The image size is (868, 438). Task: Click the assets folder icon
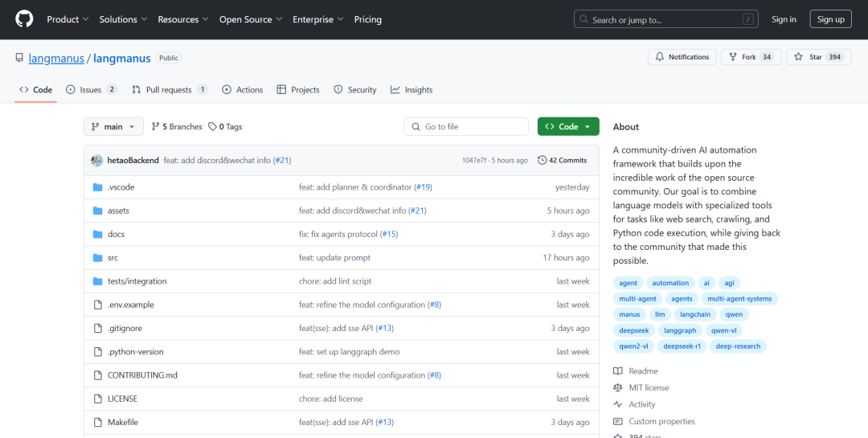coord(98,211)
